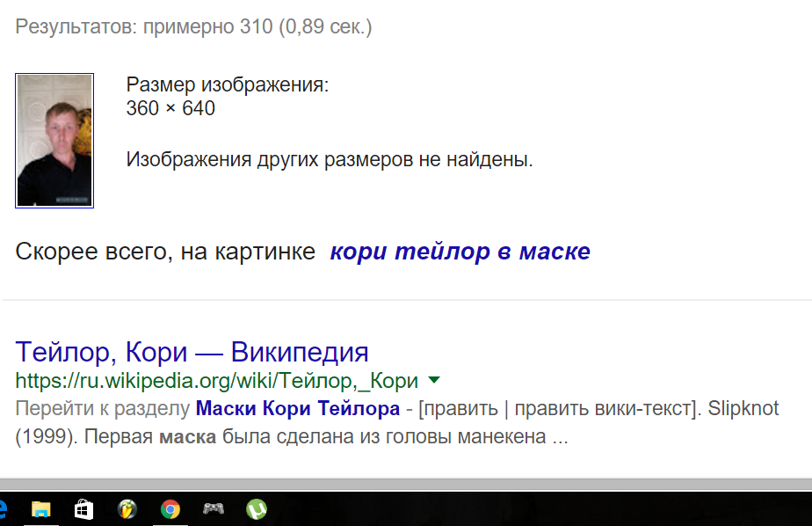This screenshot has height=526, width=812.
Task: Click the ru.wikipedia.org green URL text
Action: point(216,381)
